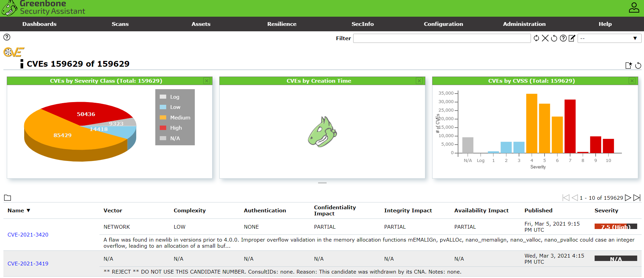Open the edit filter pencil icon

click(572, 38)
